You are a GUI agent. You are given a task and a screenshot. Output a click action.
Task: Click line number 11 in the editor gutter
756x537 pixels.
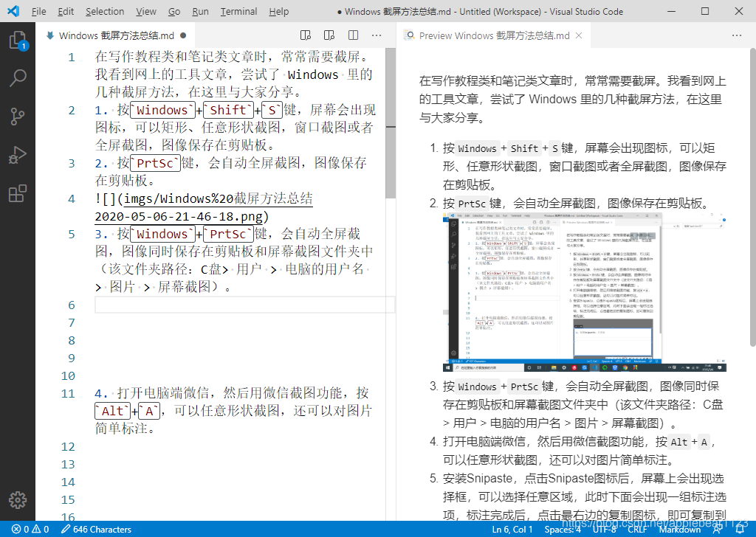(68, 393)
